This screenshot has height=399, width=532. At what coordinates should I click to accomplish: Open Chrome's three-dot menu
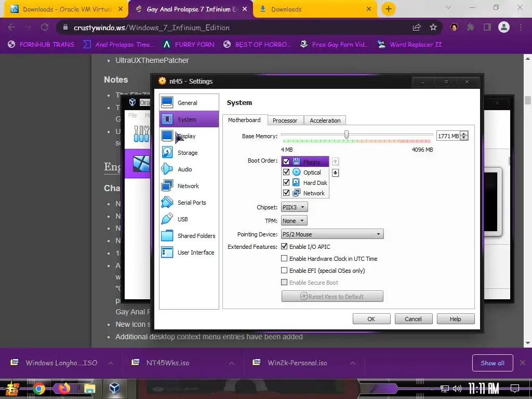click(521, 27)
